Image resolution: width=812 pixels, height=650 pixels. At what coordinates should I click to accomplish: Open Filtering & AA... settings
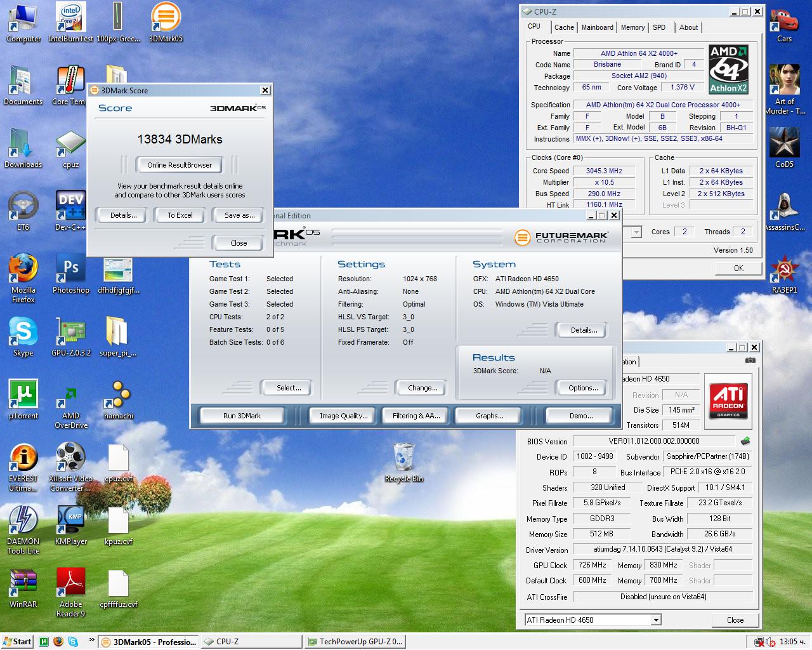point(416,416)
